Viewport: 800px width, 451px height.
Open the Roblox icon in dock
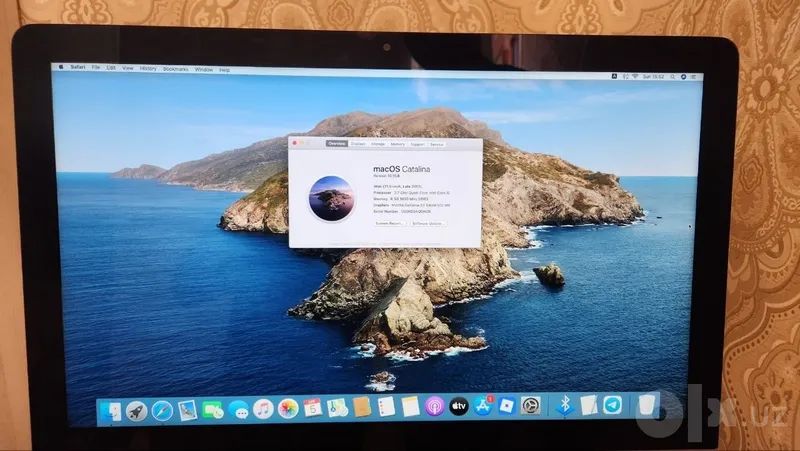pos(507,406)
